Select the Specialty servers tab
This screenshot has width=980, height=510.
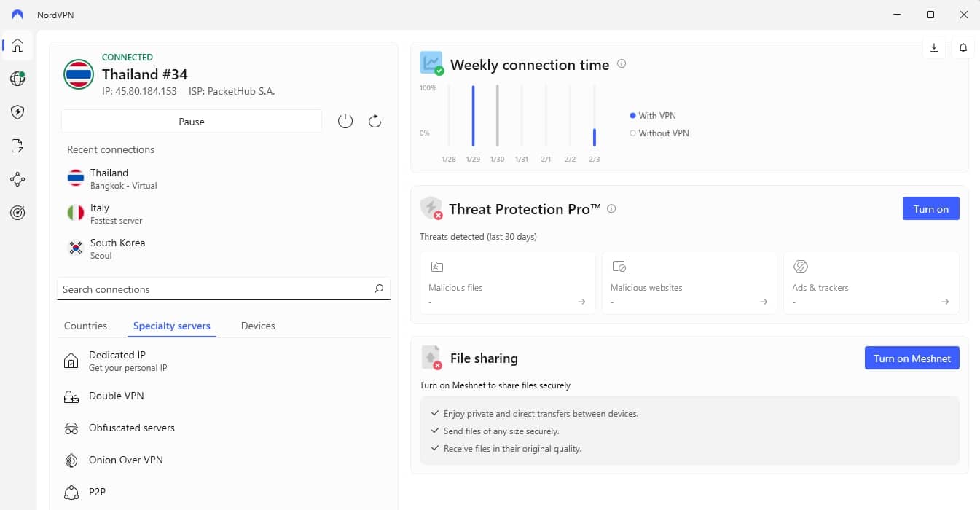click(x=172, y=326)
